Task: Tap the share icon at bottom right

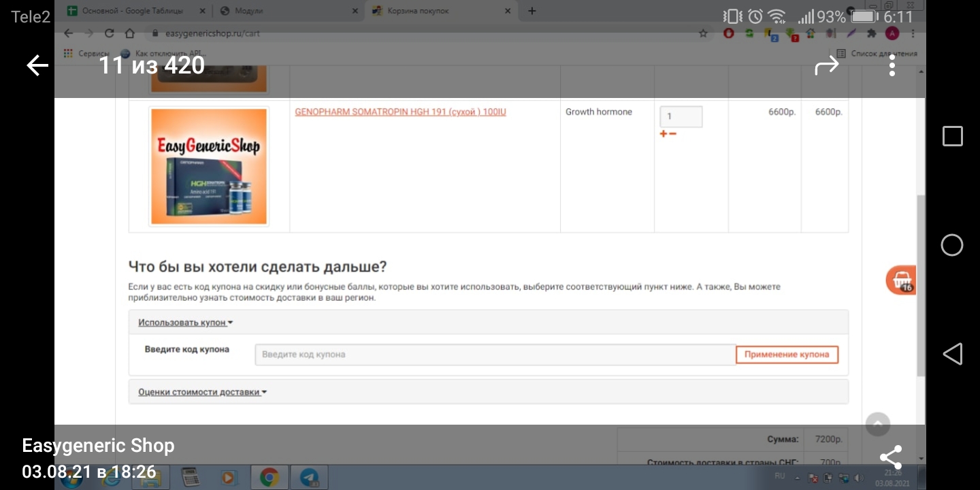Action: [890, 457]
